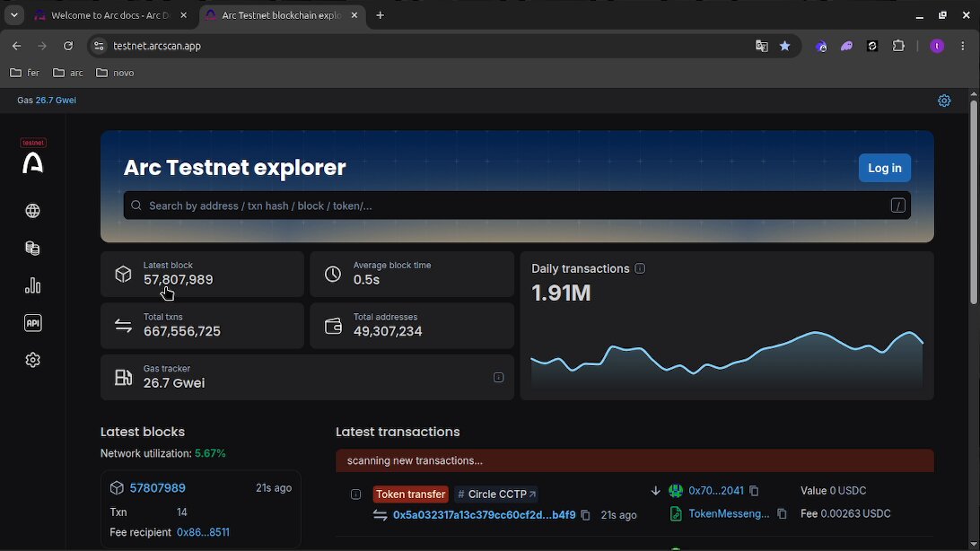Click info icon beside Daily transactions
980x551 pixels.
pos(640,268)
